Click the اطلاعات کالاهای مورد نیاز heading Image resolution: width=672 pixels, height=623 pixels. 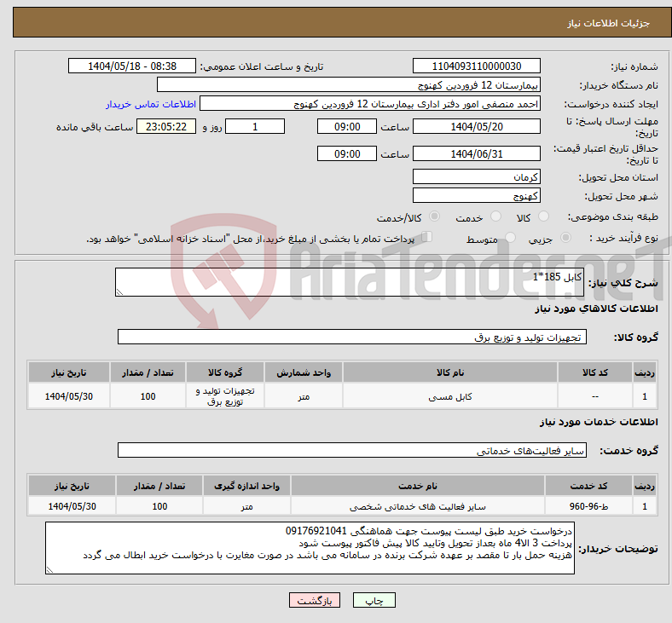pyautogui.click(x=596, y=309)
